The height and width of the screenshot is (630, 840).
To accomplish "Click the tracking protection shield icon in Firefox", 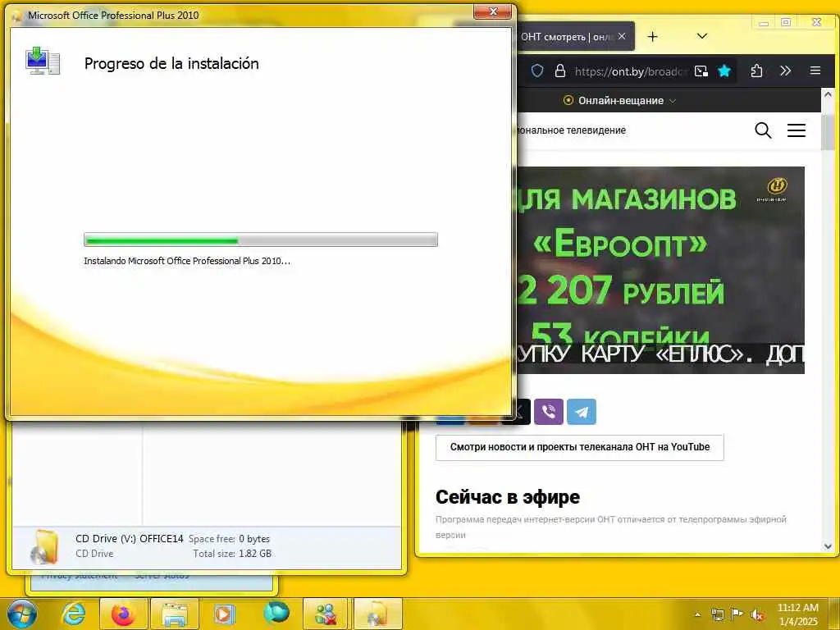I will click(x=537, y=71).
